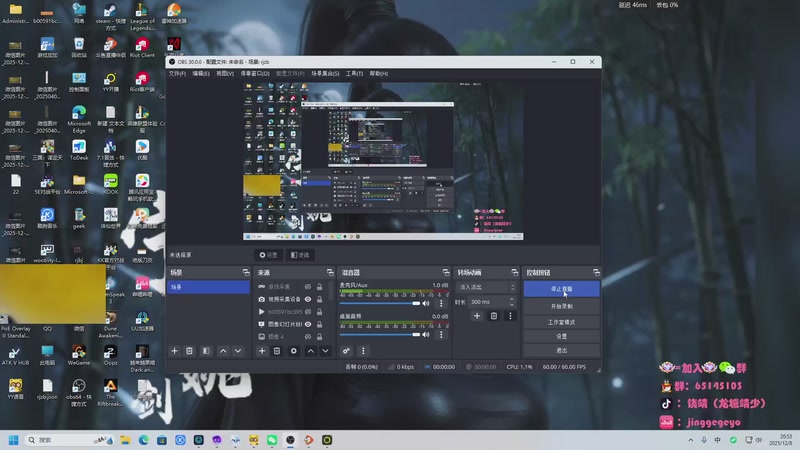Undock the 混音器 panel with float icon
The image size is (800, 450).
(x=446, y=272)
